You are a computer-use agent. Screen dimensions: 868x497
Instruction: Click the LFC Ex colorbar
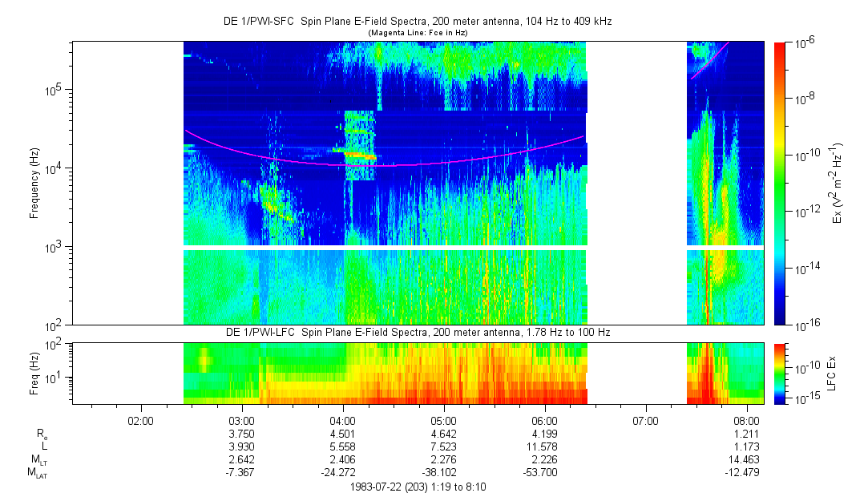coord(780,372)
